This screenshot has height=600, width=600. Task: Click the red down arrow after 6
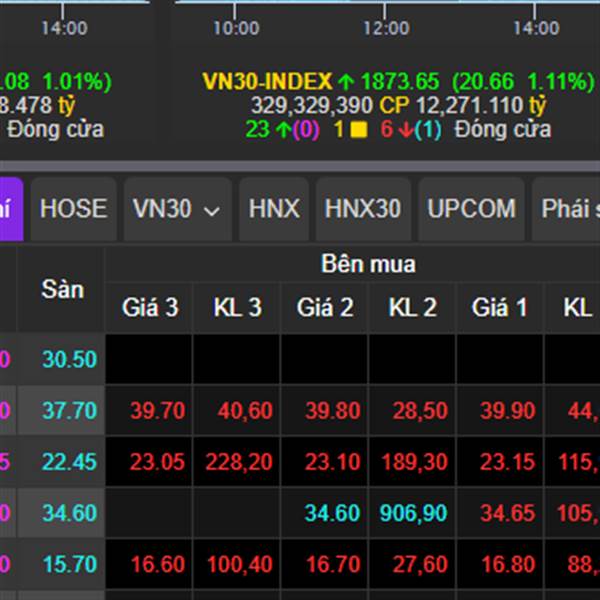(x=406, y=130)
